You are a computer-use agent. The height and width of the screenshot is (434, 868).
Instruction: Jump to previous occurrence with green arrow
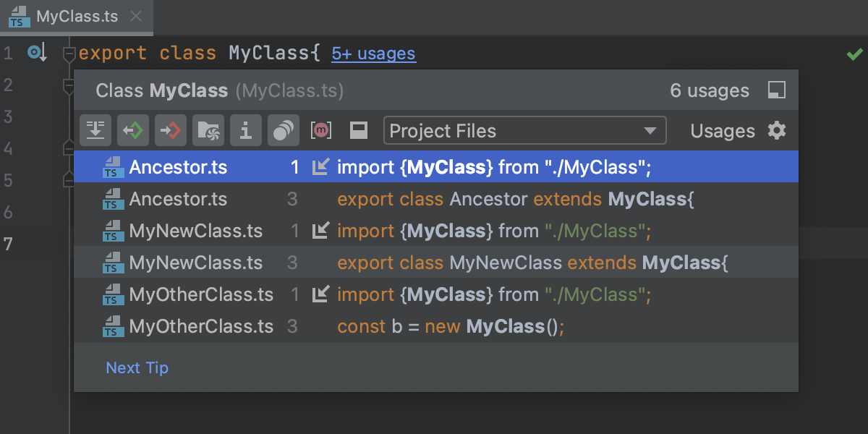[135, 130]
